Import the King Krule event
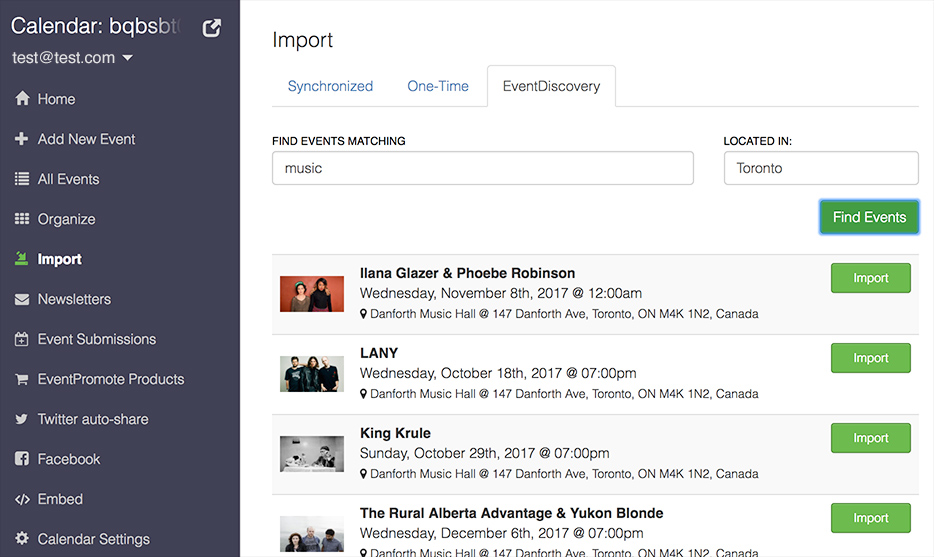 tap(870, 438)
